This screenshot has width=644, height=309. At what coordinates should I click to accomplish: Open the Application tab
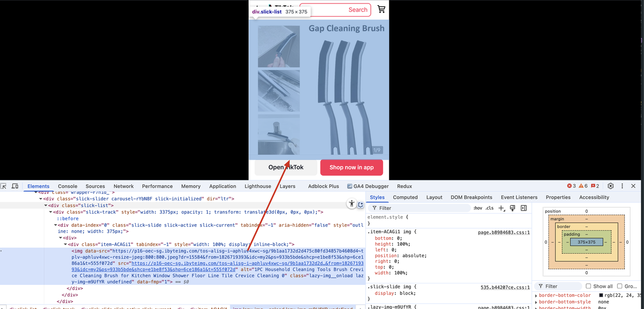tap(222, 186)
